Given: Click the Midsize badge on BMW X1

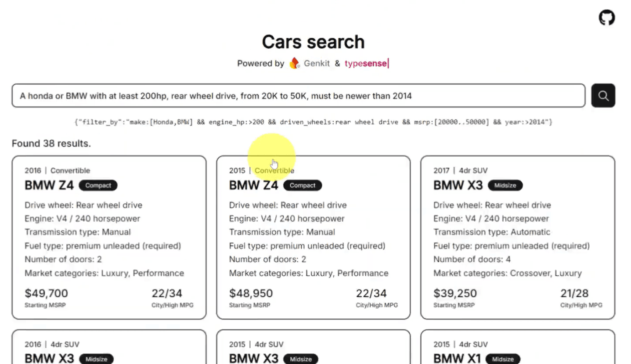Looking at the screenshot, I should pyautogui.click(x=503, y=359).
